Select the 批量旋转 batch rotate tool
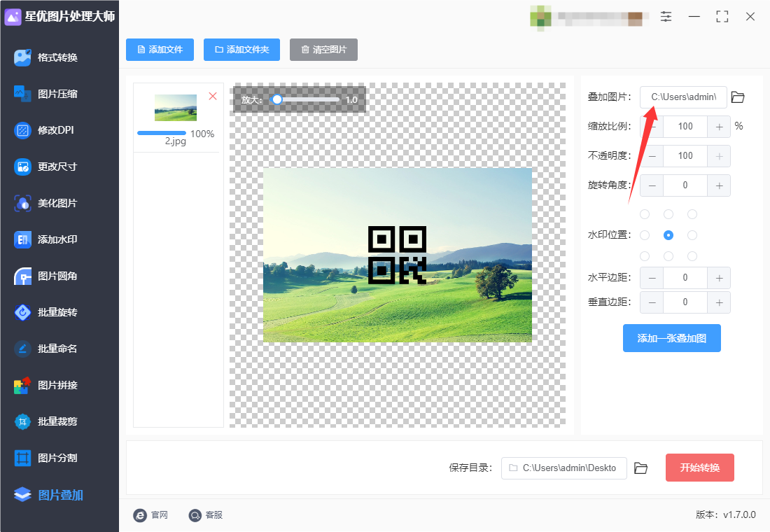This screenshot has width=770, height=532. coord(45,312)
